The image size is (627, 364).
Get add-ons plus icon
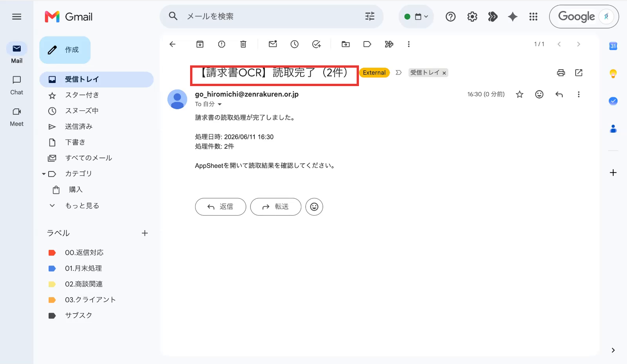[x=613, y=173]
